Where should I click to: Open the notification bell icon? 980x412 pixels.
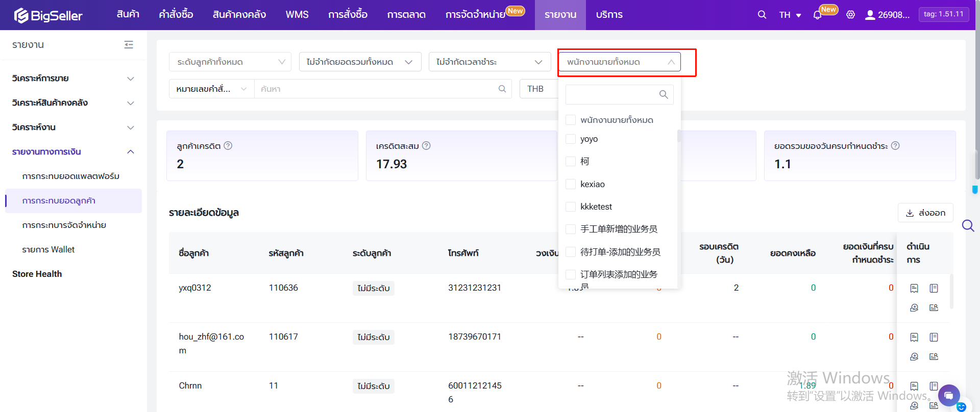(817, 15)
